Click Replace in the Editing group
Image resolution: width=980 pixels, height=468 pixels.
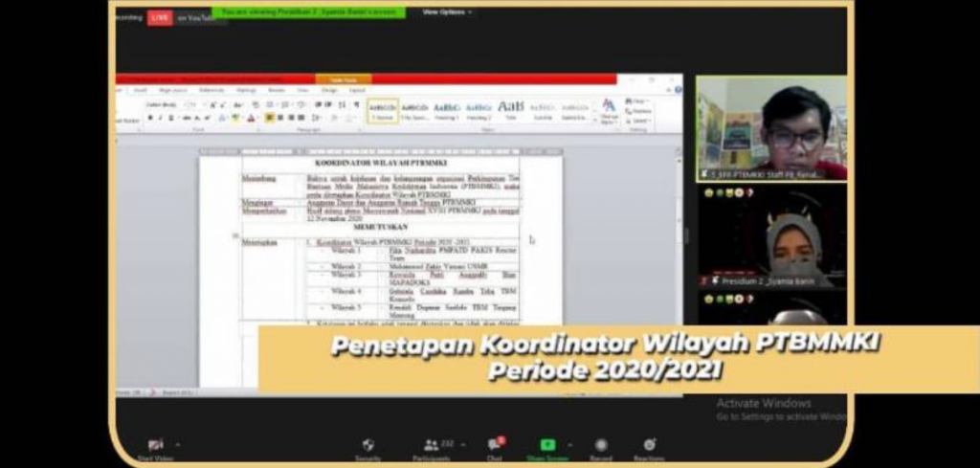coord(638,111)
